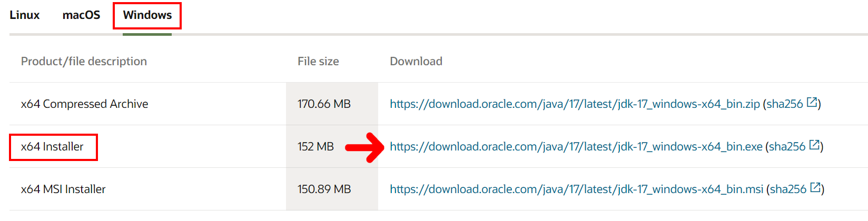This screenshot has height=221, width=868.
Task: Click the x64 Installer description cell
Action: click(x=52, y=146)
